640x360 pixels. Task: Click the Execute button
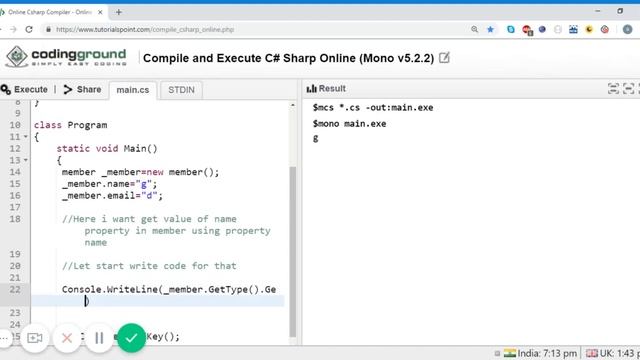click(x=24, y=89)
